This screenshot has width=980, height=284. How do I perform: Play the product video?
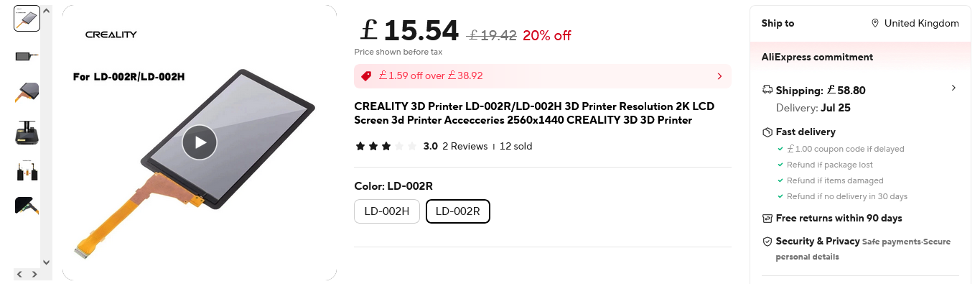[200, 142]
